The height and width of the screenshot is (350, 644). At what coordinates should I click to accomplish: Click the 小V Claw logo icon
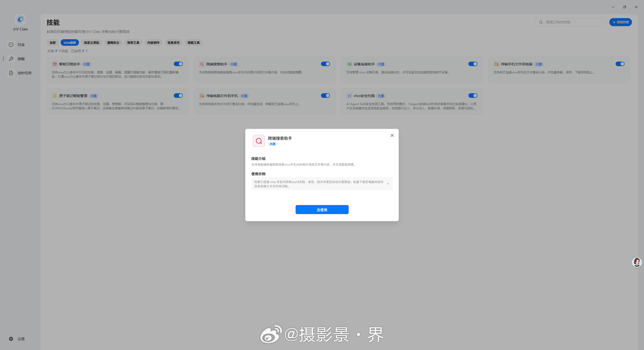(x=20, y=19)
